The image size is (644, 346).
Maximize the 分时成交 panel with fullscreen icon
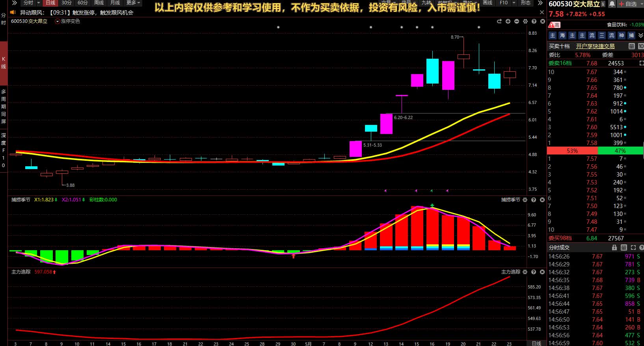point(633,247)
